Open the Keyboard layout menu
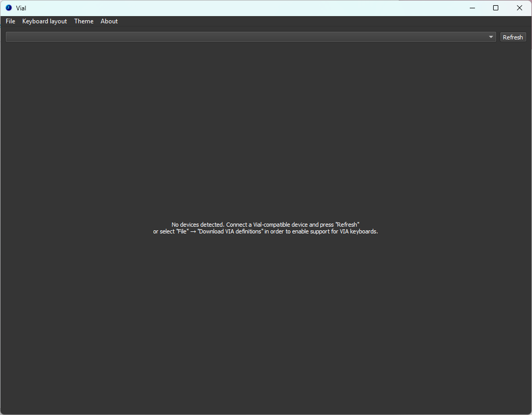The image size is (532, 415). tap(45, 21)
